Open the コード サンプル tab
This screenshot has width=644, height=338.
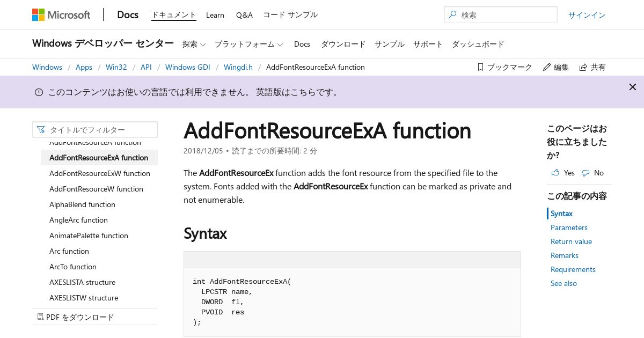[290, 15]
